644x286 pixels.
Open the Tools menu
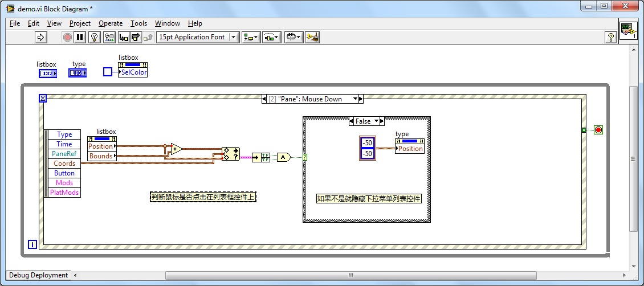138,23
